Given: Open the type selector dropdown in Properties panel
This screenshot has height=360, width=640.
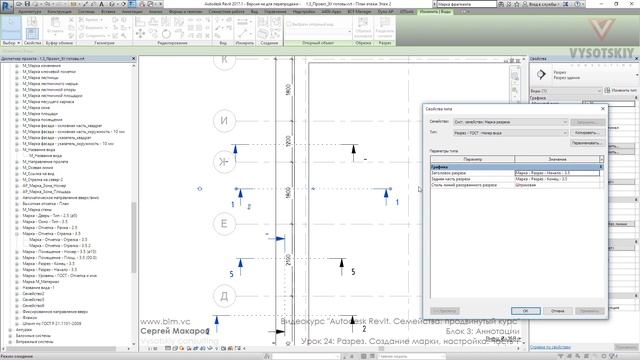Looking at the screenshot, I should (637, 75).
